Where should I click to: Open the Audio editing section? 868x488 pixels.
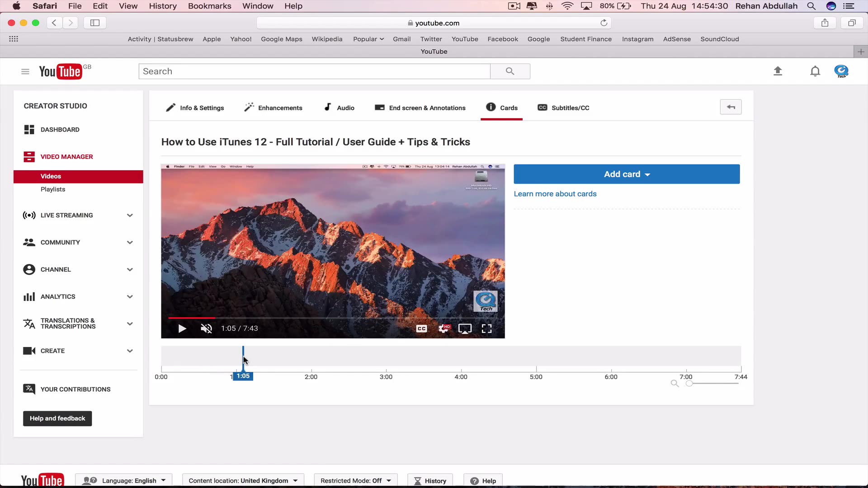click(339, 108)
